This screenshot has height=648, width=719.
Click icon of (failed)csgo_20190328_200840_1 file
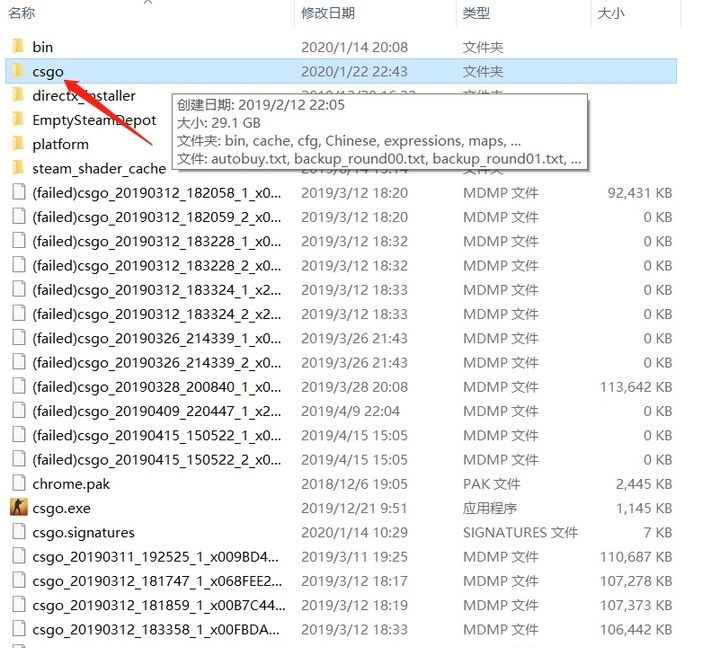tap(19, 386)
